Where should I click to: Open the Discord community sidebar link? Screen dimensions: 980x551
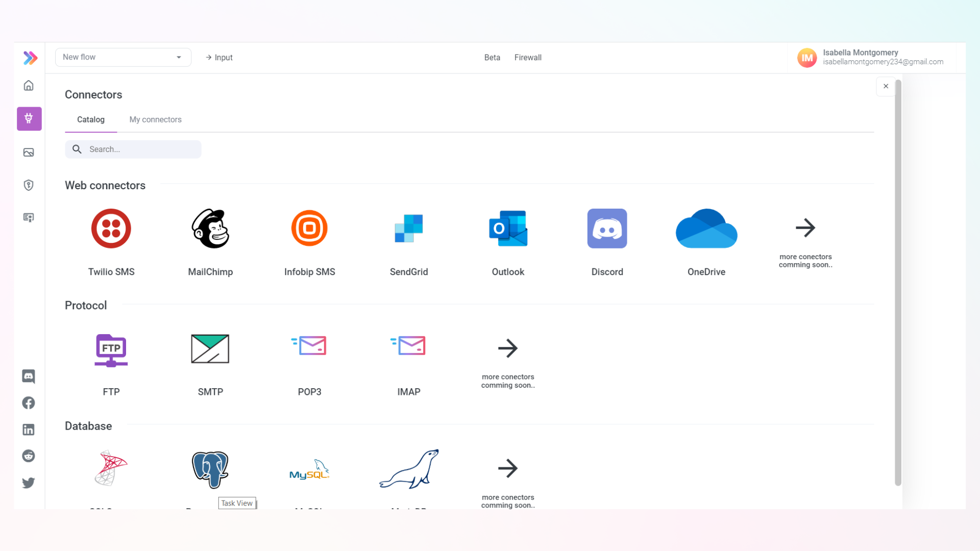pos(29,377)
